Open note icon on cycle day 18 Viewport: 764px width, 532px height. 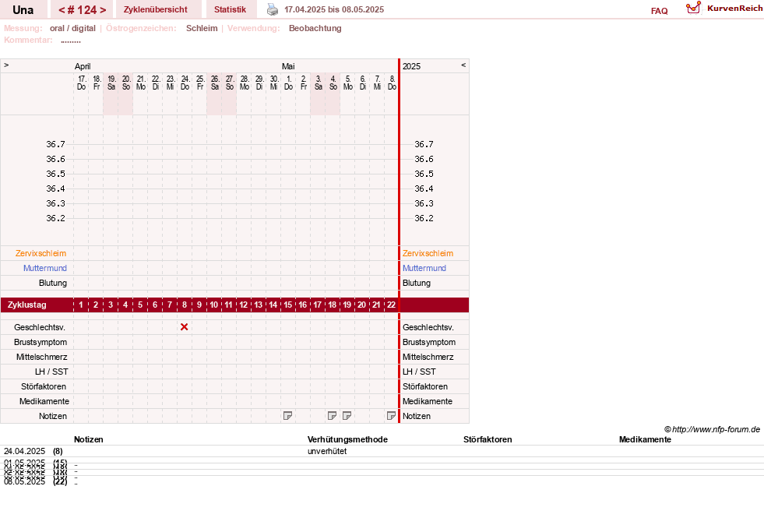[x=332, y=416]
